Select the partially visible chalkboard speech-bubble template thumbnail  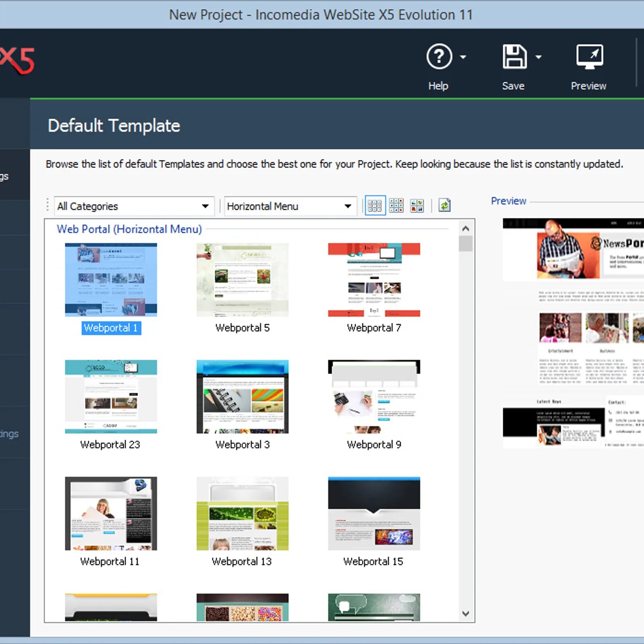pos(374,607)
